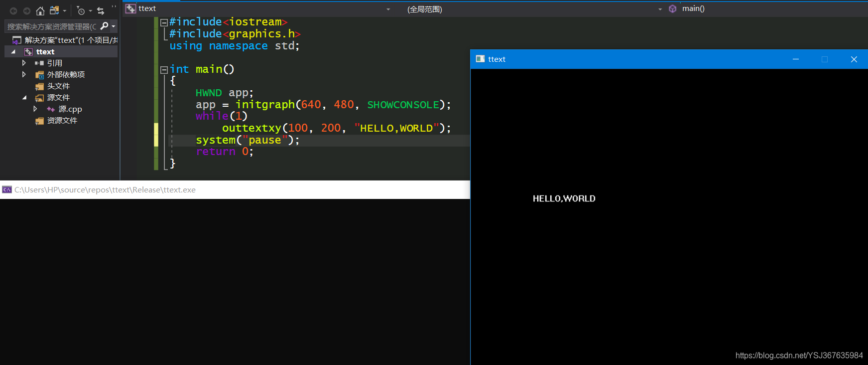Image resolution: width=868 pixels, height=365 pixels.
Task: Click the magnifier search icon in Solution Explorer
Action: point(104,26)
